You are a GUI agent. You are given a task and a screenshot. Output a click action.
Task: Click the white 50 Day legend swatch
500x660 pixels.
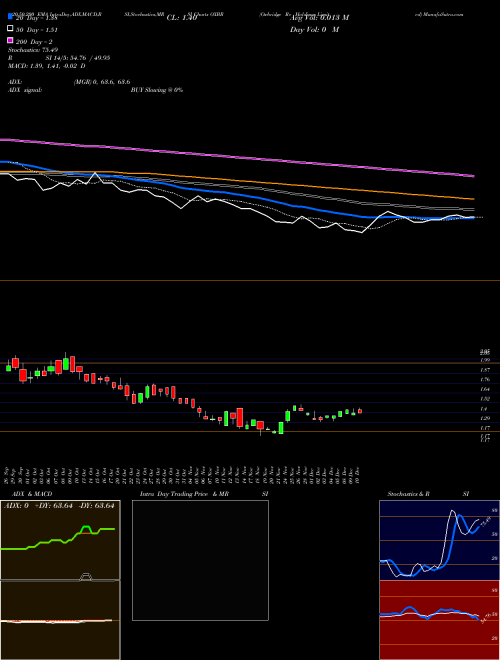pyautogui.click(x=10, y=29)
